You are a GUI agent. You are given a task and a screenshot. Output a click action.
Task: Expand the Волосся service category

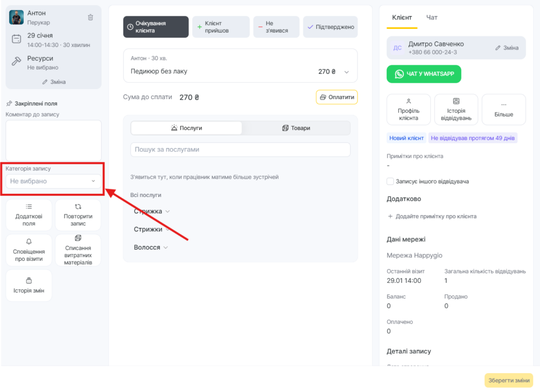click(x=151, y=247)
